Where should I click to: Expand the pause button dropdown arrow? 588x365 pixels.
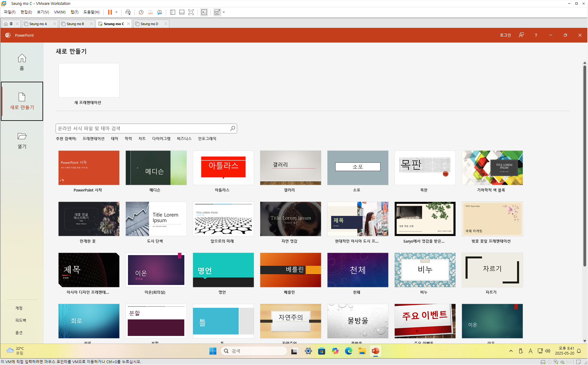click(116, 12)
